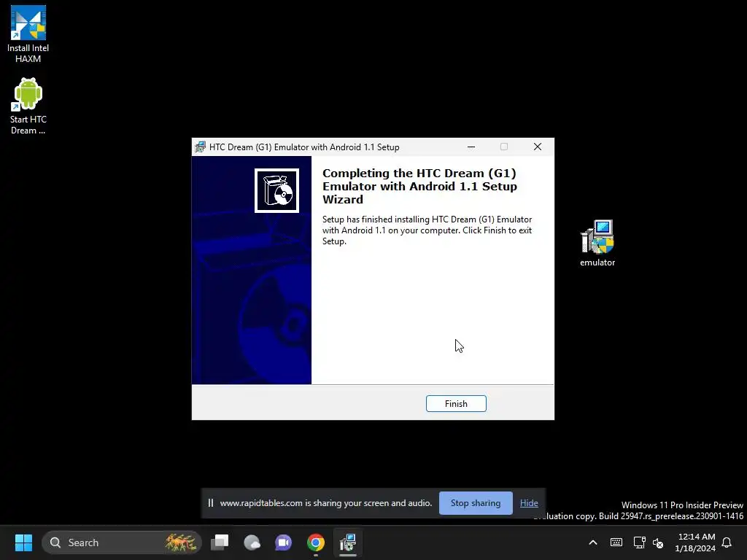Click the 'Setup has finished installing' message
The height and width of the screenshot is (560, 747).
(x=427, y=230)
